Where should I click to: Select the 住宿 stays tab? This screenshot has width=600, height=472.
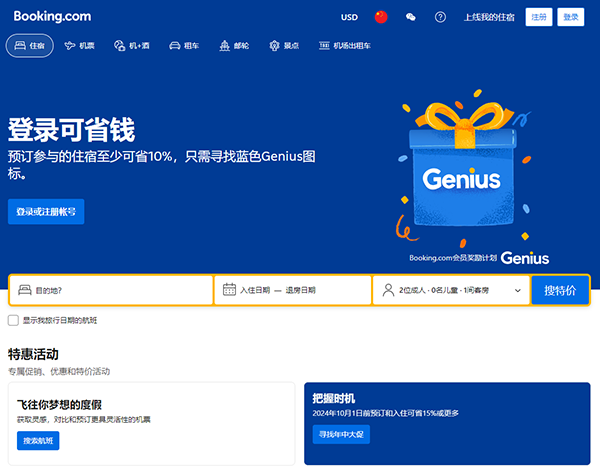click(29, 46)
